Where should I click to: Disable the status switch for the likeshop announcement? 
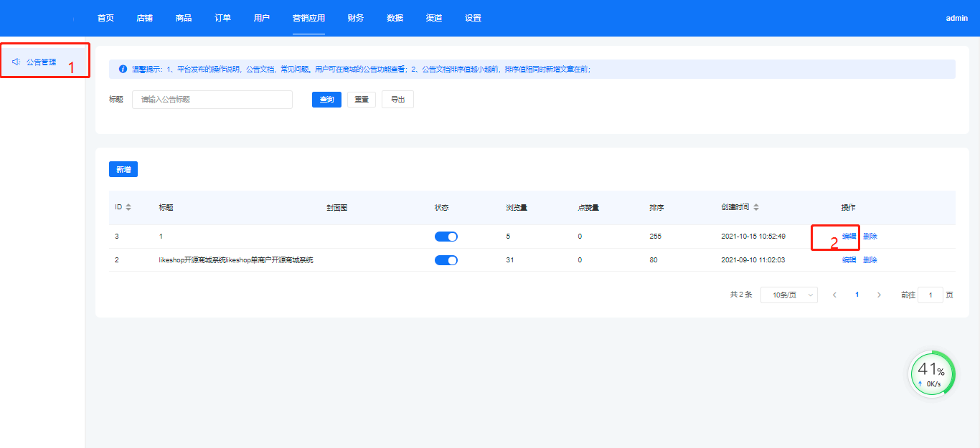[x=446, y=260]
